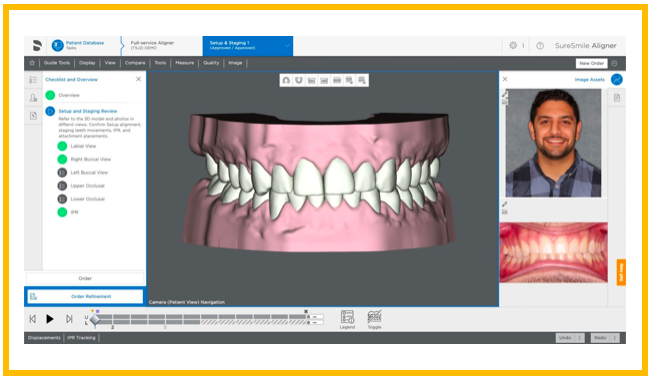The width and height of the screenshot is (650, 379).
Task: Open the Image menu
Action: click(235, 63)
